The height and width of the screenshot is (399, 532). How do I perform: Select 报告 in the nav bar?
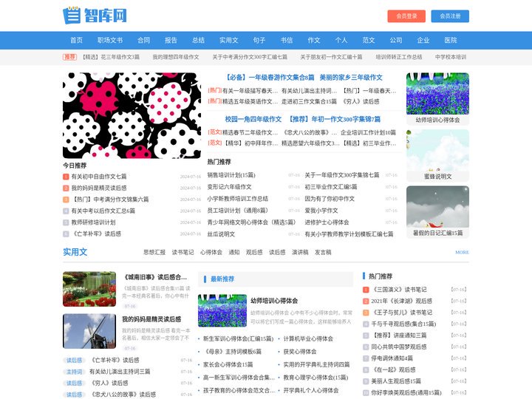171,41
